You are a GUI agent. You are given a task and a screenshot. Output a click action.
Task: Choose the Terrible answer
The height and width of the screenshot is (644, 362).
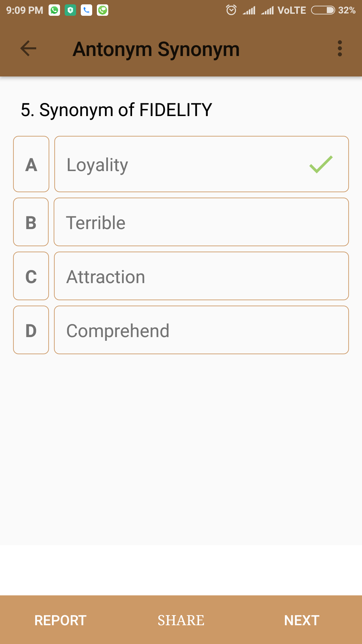click(201, 222)
